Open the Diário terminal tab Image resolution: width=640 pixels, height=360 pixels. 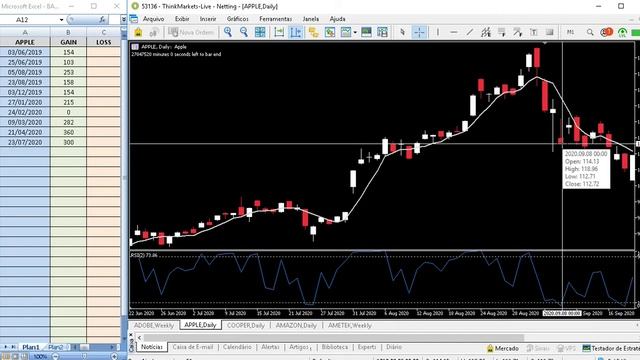point(394,347)
